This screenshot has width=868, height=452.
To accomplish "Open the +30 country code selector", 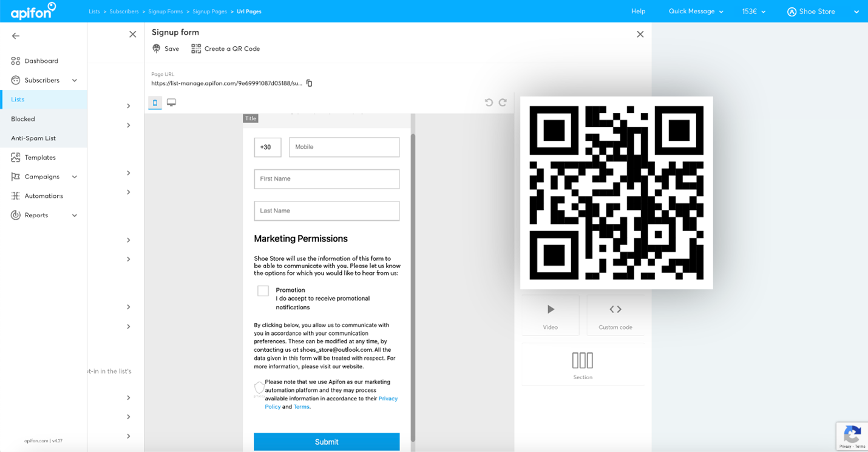I will click(268, 147).
